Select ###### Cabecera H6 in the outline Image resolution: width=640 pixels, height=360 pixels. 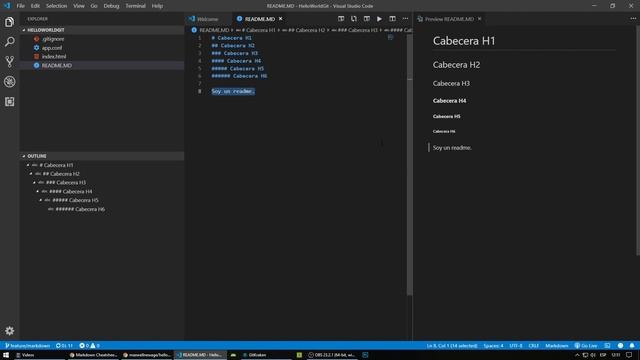[80, 209]
